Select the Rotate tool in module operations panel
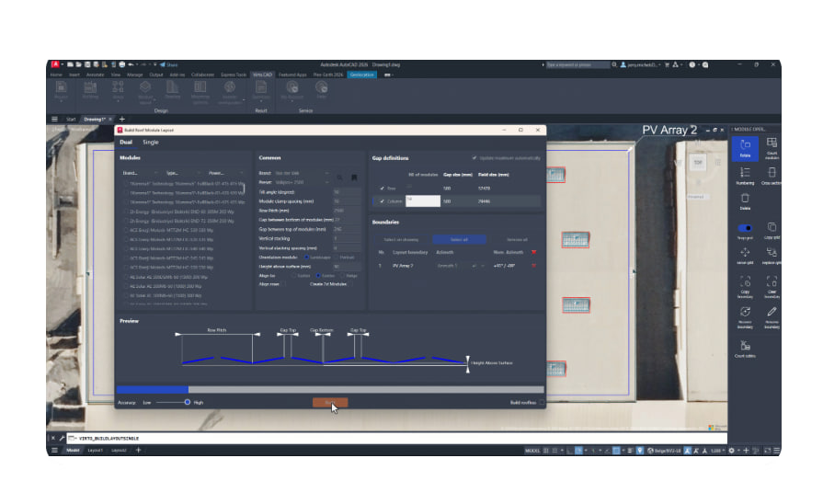The image size is (823, 504). (x=745, y=148)
